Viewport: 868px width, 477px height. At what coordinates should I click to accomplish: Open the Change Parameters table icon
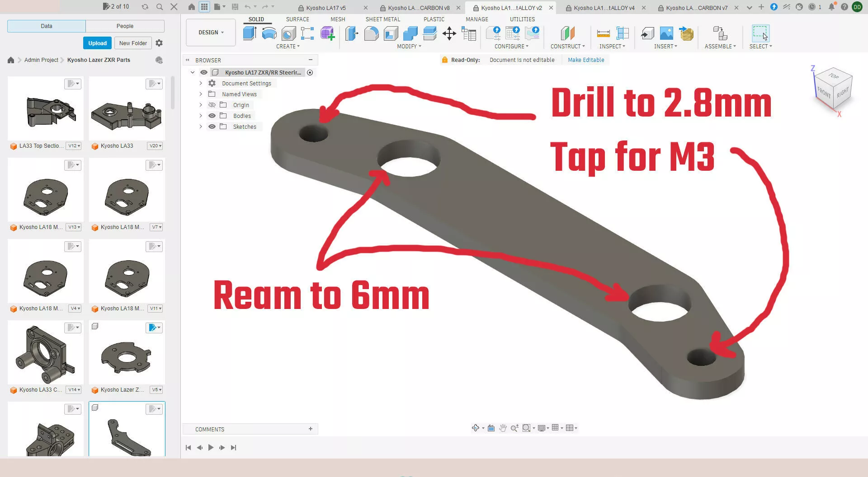[x=469, y=33]
